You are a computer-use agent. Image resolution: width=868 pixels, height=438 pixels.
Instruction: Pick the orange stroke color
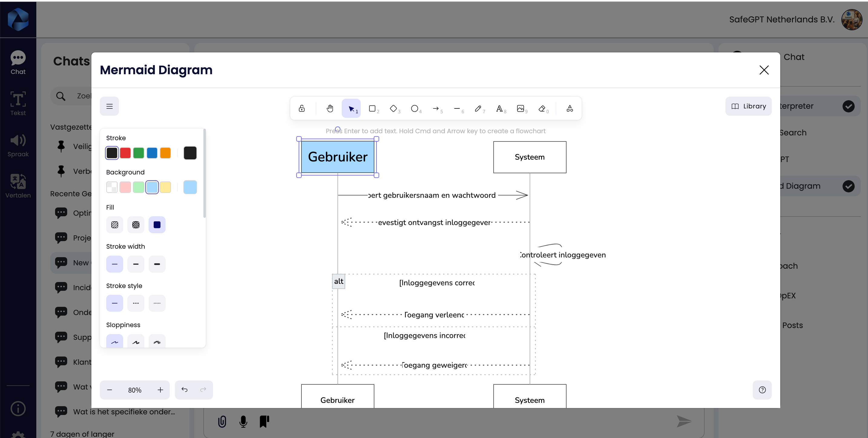(166, 153)
